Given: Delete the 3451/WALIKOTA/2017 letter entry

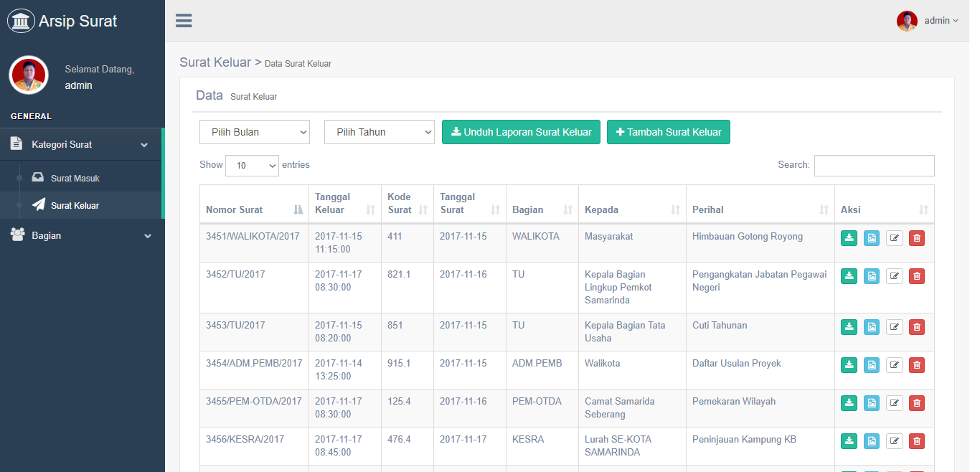Looking at the screenshot, I should (x=916, y=238).
